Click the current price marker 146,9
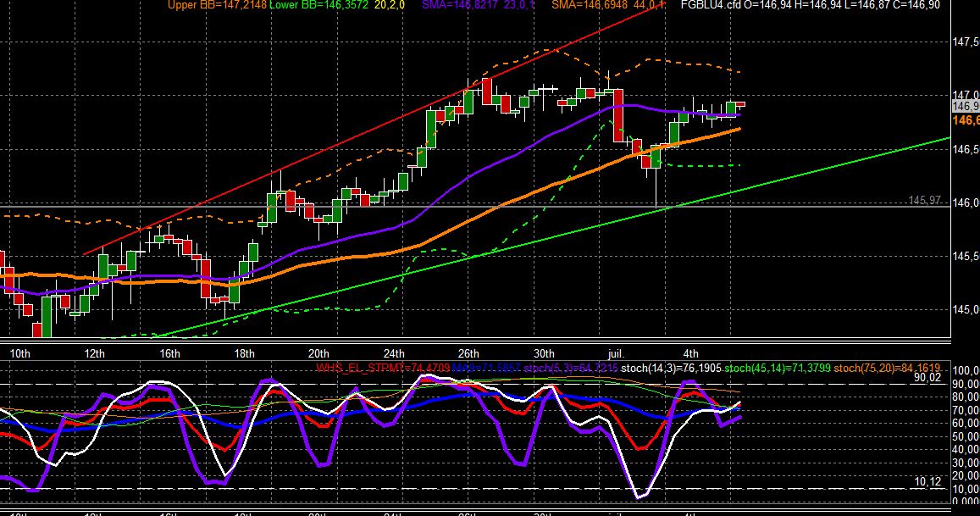Screen dimensions: 980x516 (x=966, y=107)
